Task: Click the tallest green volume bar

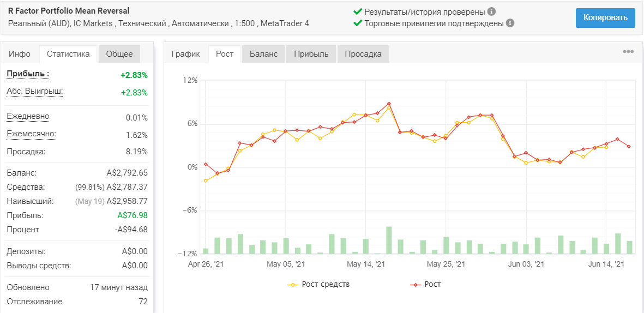Action: [389, 240]
